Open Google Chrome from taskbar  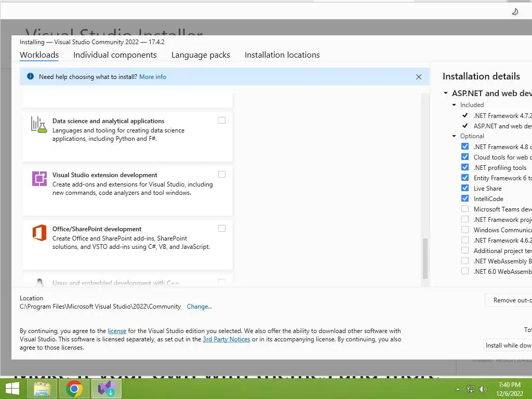tap(74, 389)
